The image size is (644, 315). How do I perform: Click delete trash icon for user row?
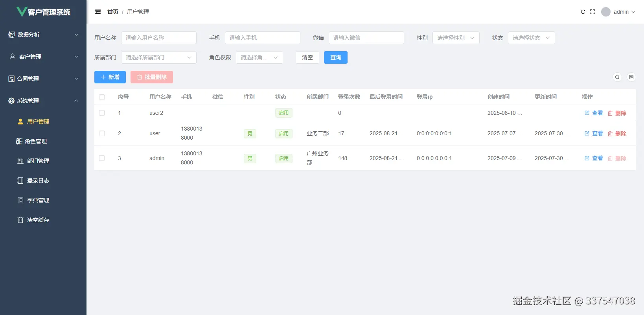[610, 134]
